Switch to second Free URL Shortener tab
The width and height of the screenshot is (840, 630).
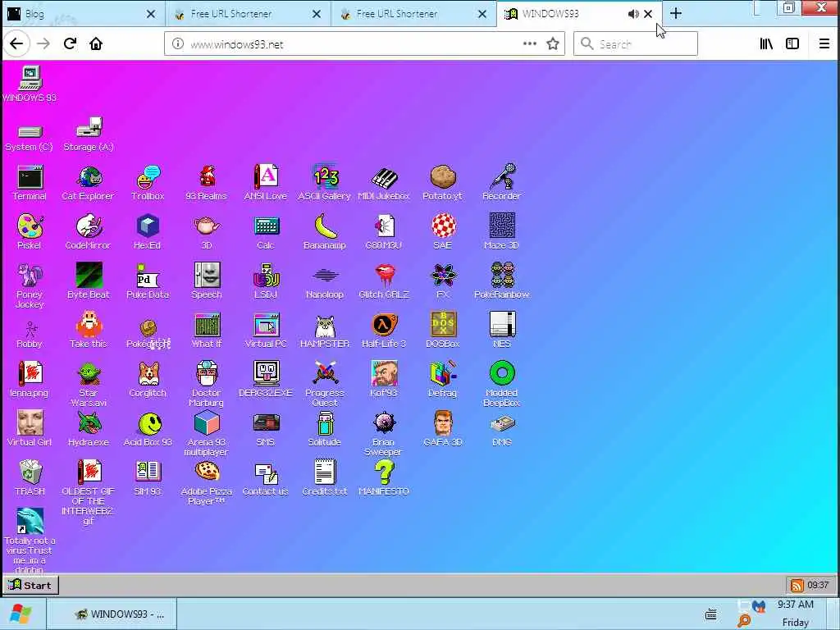click(x=414, y=14)
